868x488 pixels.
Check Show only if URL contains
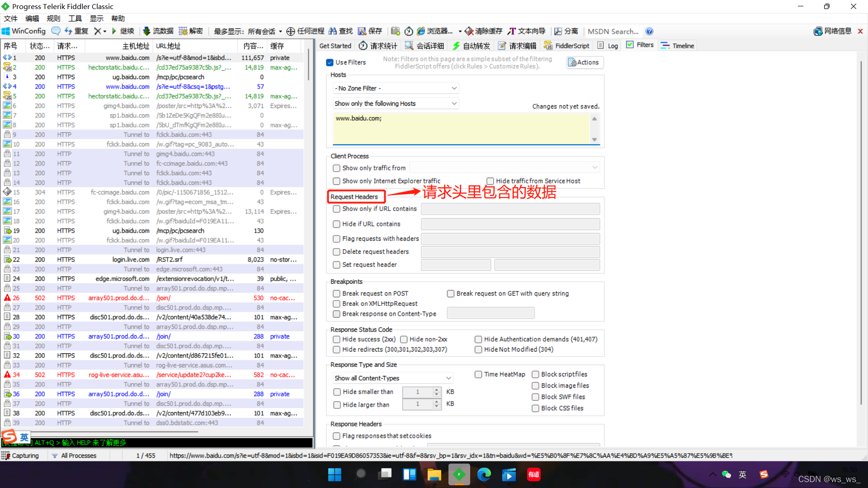tap(336, 209)
